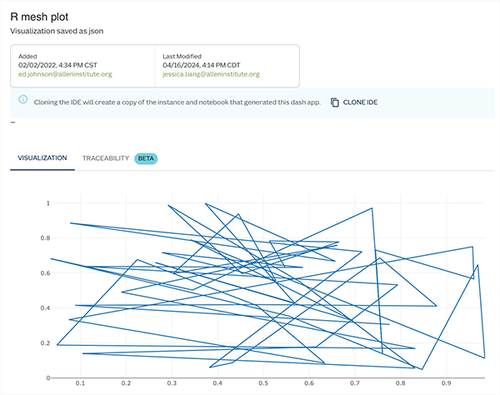Open jessica.liang@alleninstitute.org email link
500x395 pixels.
point(211,74)
